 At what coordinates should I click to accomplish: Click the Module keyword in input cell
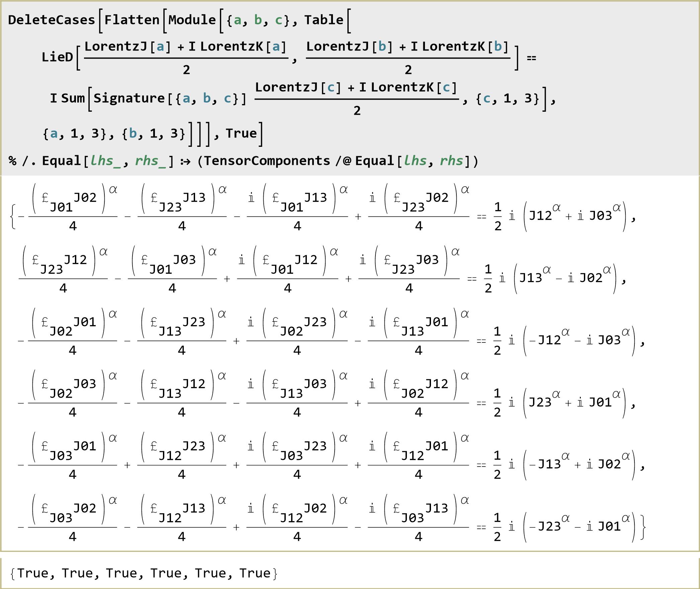click(192, 20)
